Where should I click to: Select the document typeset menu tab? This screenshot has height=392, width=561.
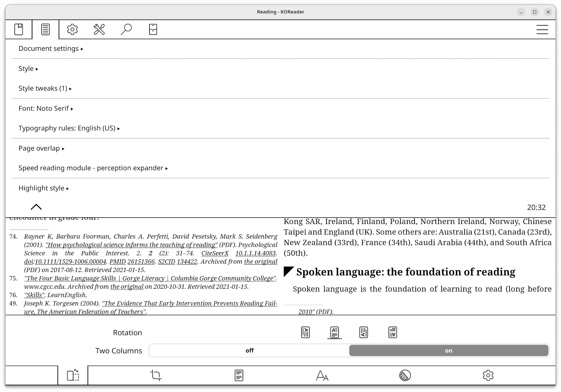click(x=45, y=29)
